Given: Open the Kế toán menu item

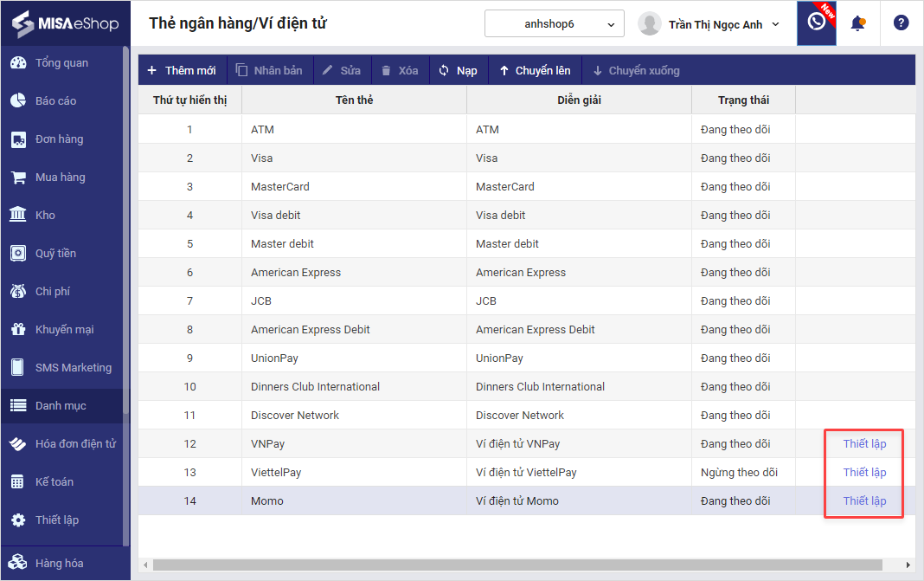Looking at the screenshot, I should click(54, 482).
